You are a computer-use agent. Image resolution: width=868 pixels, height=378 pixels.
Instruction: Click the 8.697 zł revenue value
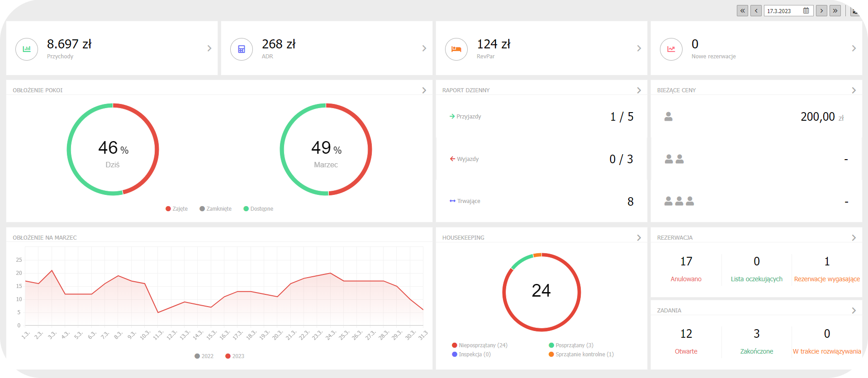[x=69, y=44]
